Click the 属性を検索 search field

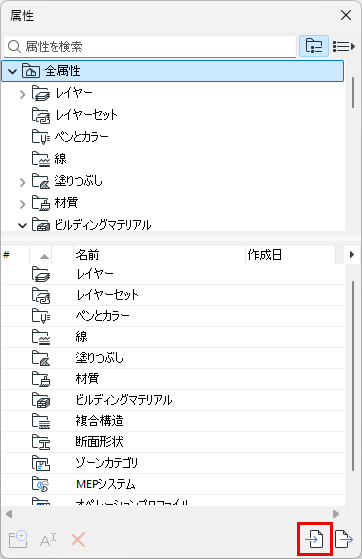click(x=150, y=46)
